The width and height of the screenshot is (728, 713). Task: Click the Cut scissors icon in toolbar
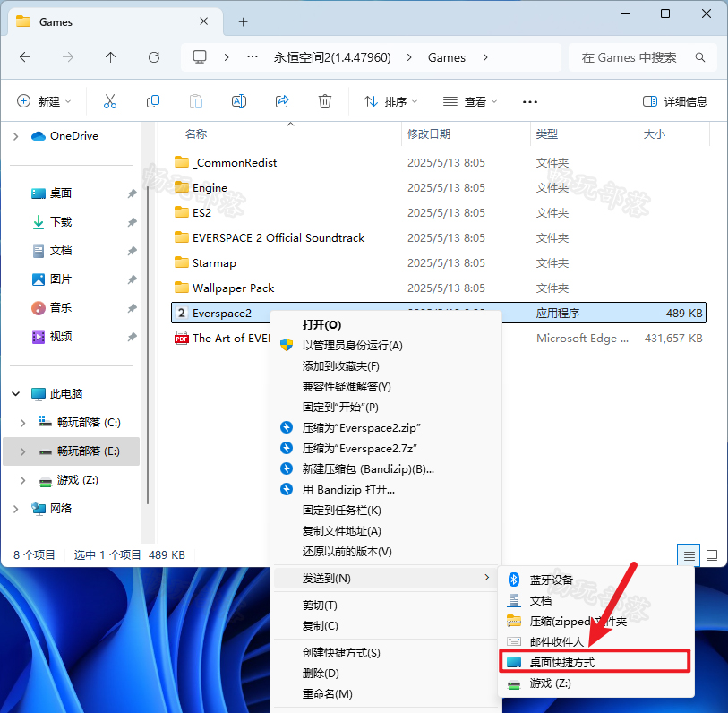pyautogui.click(x=110, y=101)
